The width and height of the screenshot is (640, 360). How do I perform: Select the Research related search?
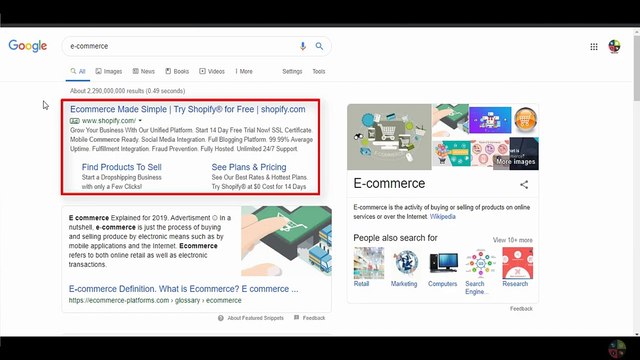click(517, 267)
